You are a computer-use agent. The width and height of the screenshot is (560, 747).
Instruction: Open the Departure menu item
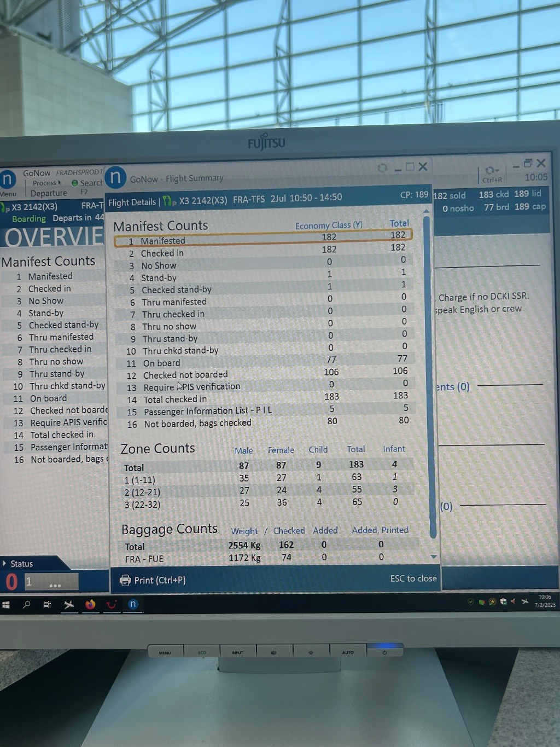(49, 193)
